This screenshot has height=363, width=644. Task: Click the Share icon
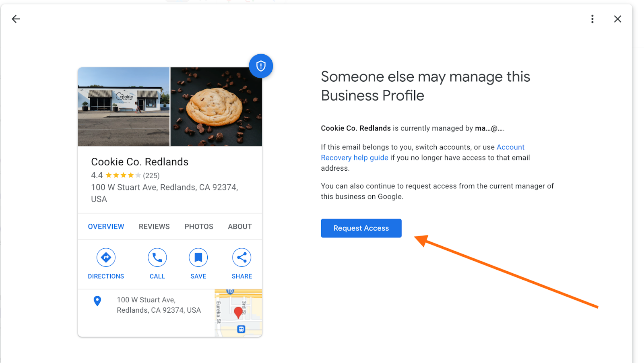(x=242, y=258)
